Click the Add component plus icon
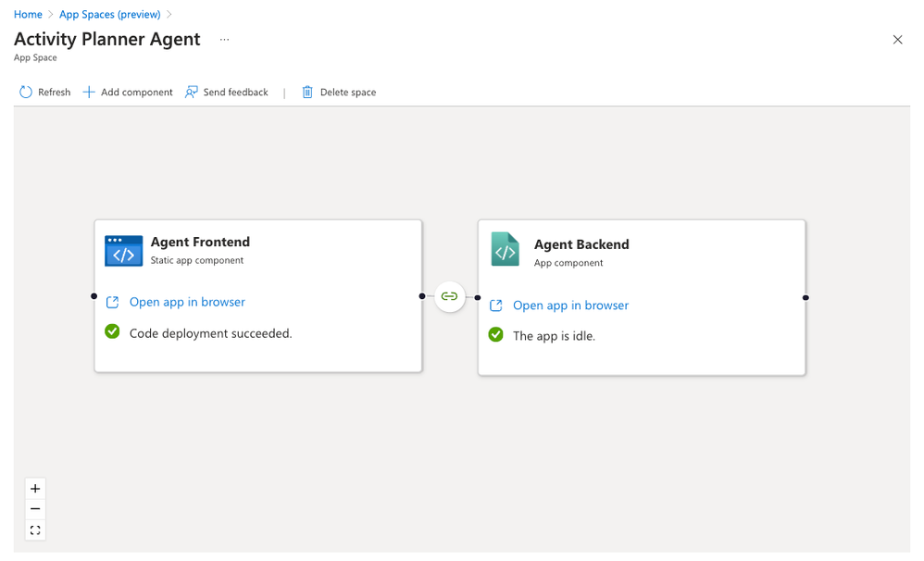The image size is (924, 561). point(89,93)
